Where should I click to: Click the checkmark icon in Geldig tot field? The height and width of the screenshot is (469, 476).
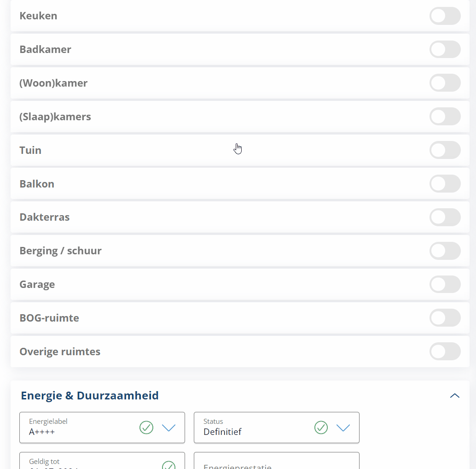point(168,465)
